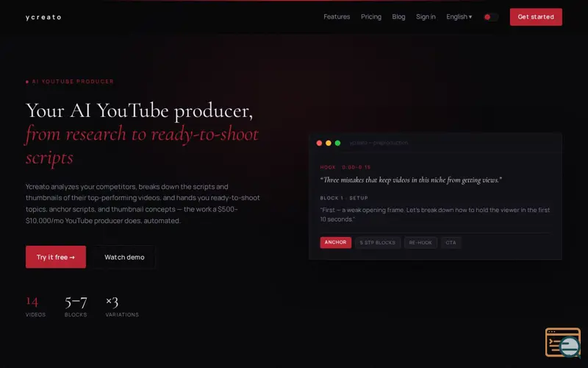Click the Get started button
Viewport: 588px width, 368px height.
click(x=536, y=17)
